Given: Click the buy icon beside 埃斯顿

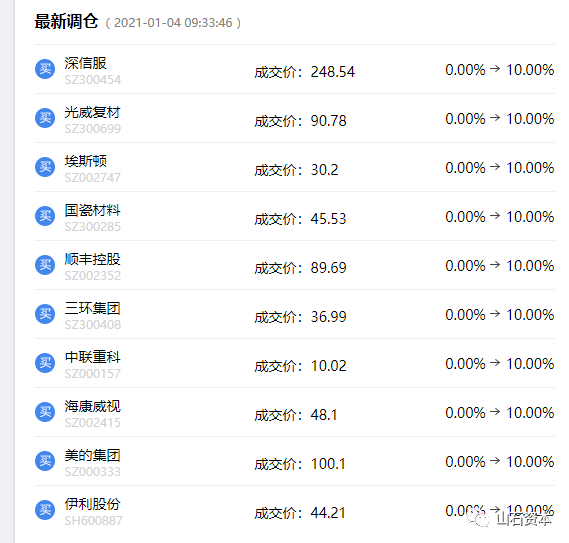Looking at the screenshot, I should click(45, 167).
